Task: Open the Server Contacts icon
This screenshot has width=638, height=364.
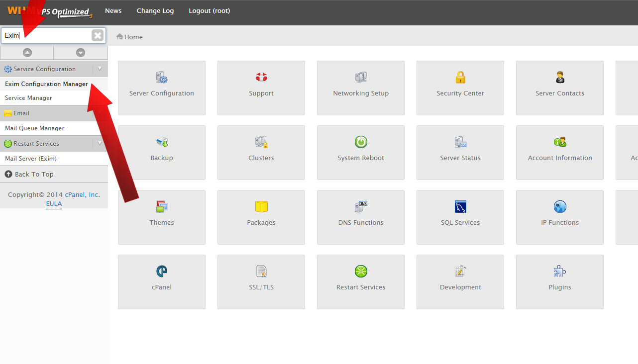Action: click(560, 77)
